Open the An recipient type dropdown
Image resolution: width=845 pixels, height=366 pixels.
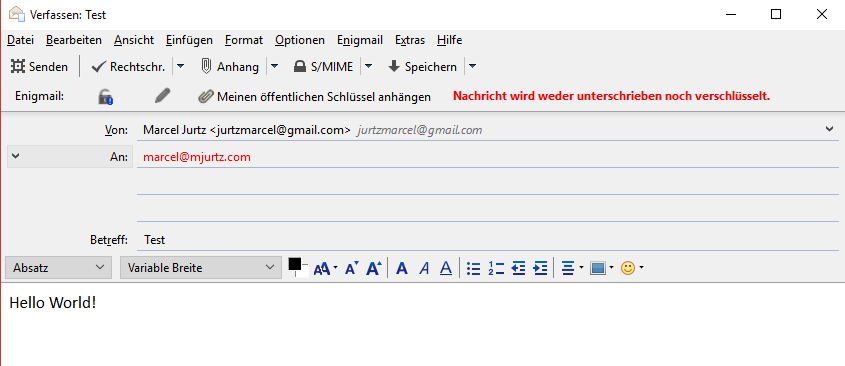click(70, 156)
